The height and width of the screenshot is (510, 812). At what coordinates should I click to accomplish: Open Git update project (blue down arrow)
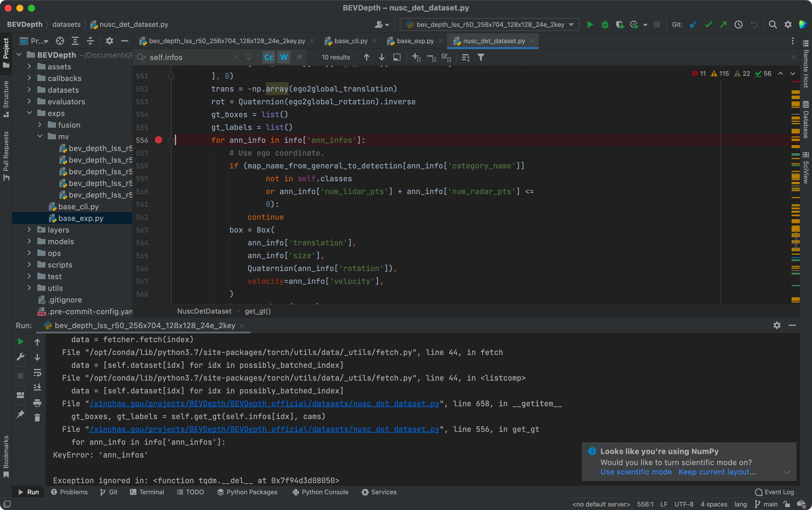[693, 24]
